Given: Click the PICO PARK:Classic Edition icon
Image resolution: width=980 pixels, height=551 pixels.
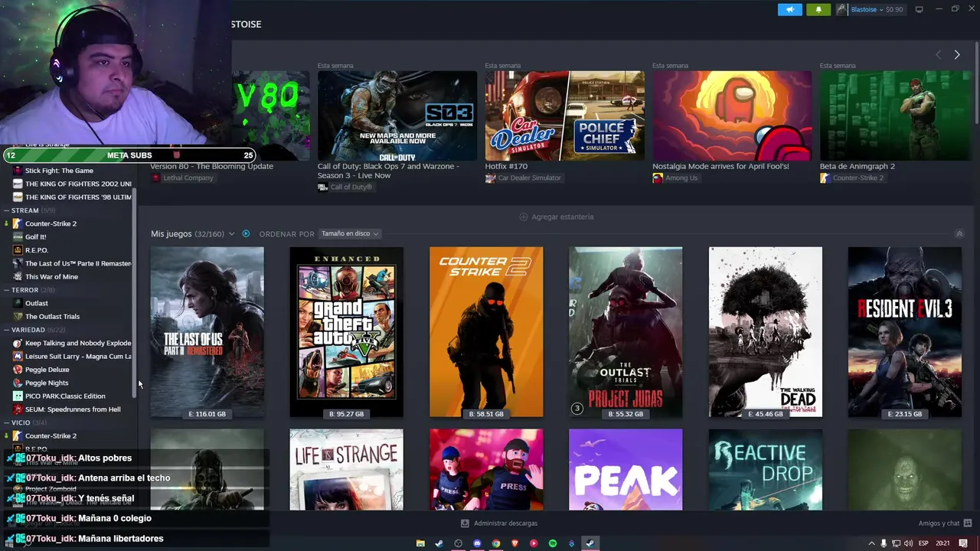Looking at the screenshot, I should (x=18, y=396).
